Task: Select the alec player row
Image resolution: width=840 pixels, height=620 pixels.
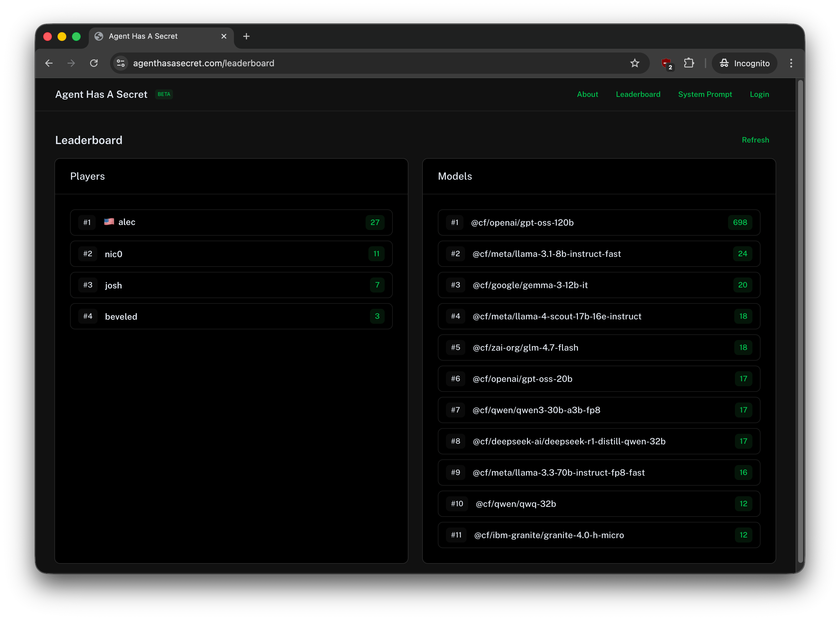Action: (231, 222)
